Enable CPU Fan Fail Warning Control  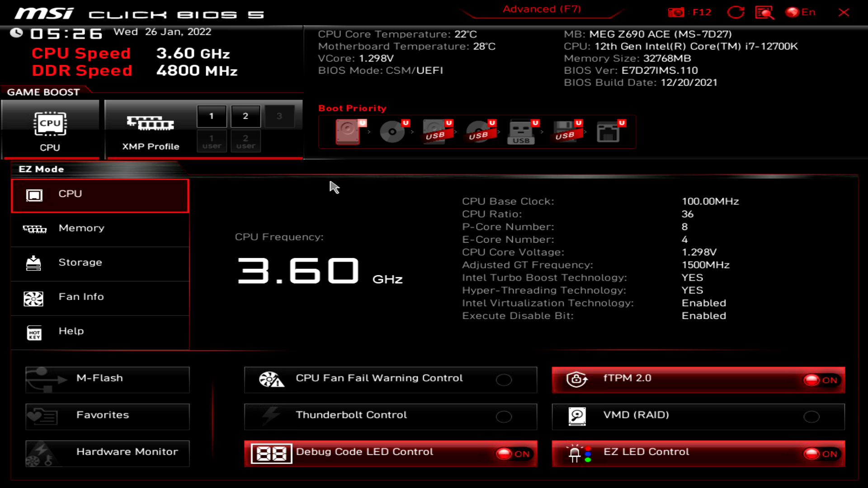(504, 380)
